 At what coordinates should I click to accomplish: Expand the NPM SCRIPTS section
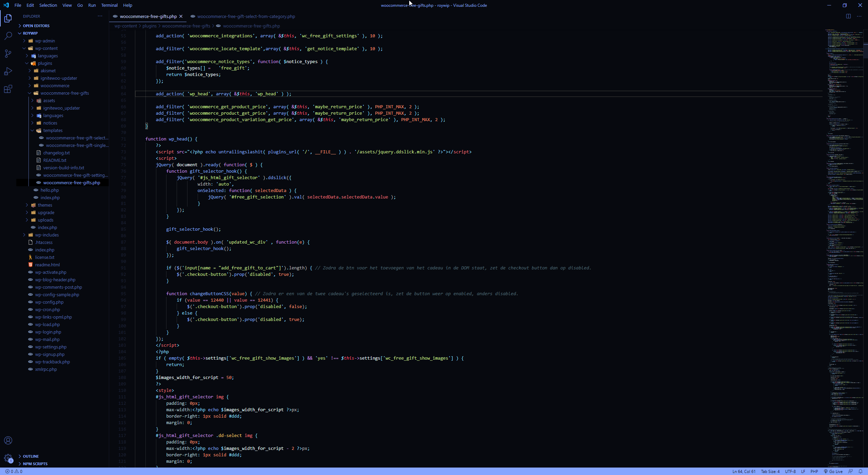pyautogui.click(x=35, y=464)
